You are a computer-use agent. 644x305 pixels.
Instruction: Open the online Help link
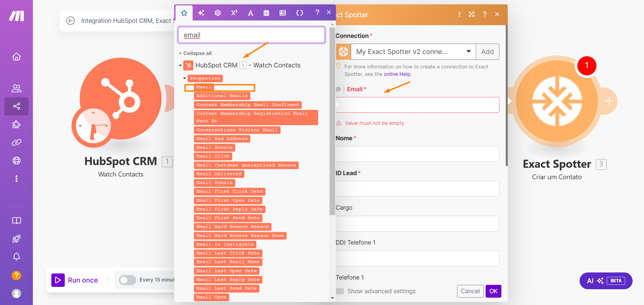point(397,74)
